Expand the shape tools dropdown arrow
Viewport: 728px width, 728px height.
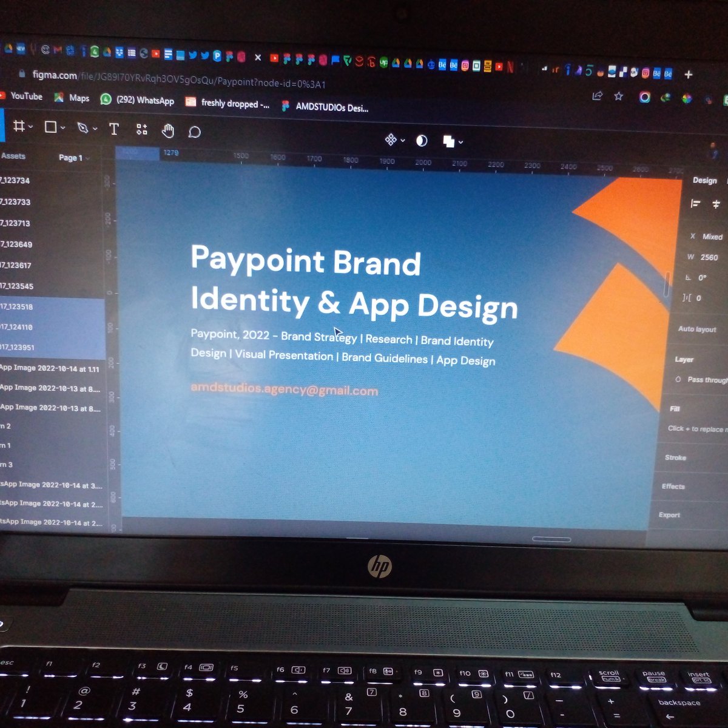62,127
